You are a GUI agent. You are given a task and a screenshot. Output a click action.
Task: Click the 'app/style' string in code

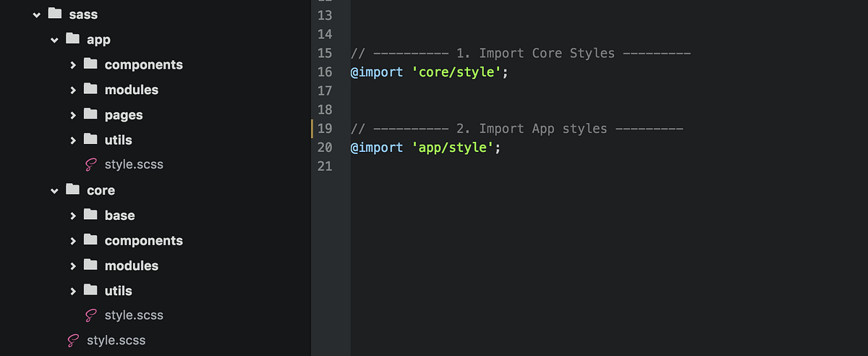pos(452,148)
